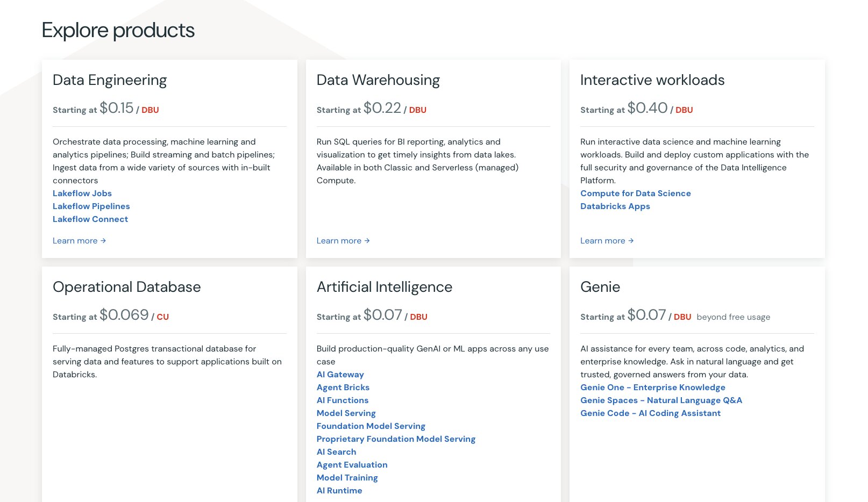Screen dimensions: 868x502
Task: Open the Agent Bricks link
Action: click(343, 388)
